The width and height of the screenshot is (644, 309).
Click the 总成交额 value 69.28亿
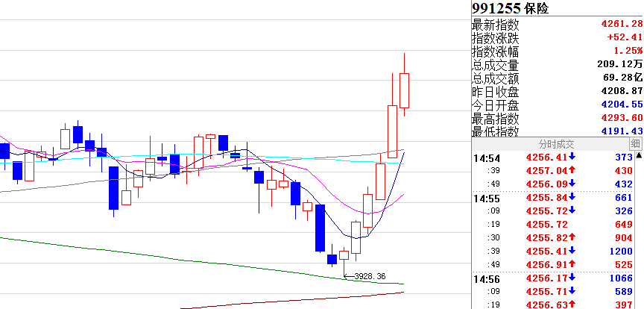click(623, 78)
